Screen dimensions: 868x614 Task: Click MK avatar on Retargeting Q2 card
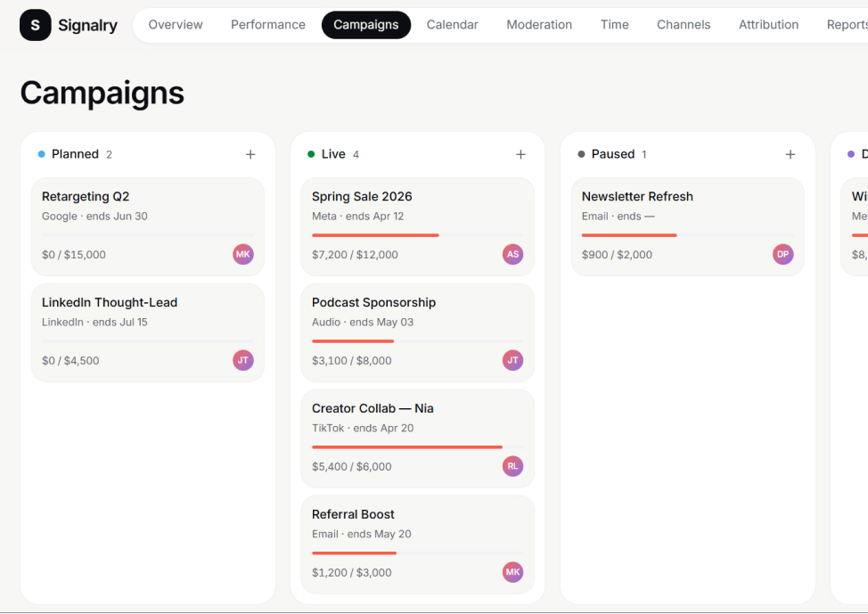pyautogui.click(x=243, y=254)
